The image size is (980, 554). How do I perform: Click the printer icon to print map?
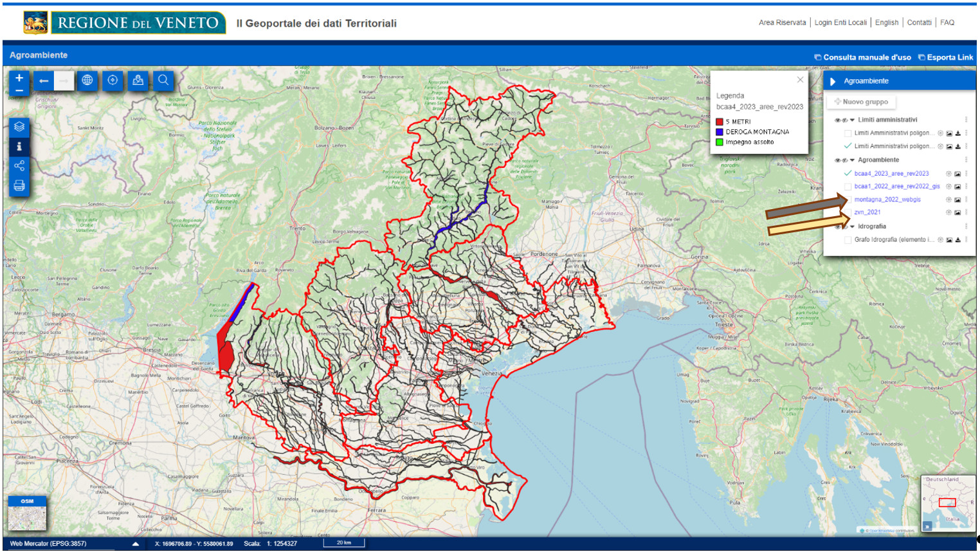19,186
